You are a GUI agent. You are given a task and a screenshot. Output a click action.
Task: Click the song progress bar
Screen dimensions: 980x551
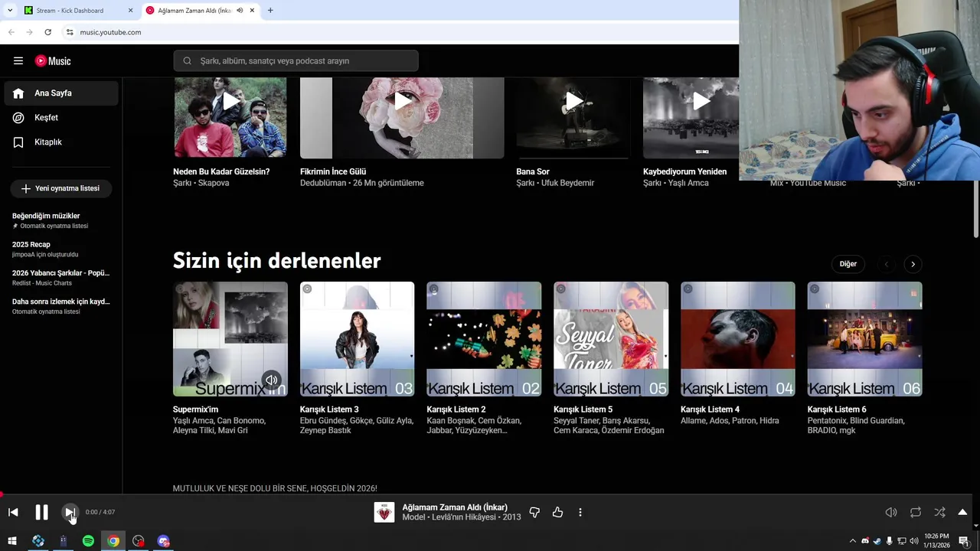(486, 494)
